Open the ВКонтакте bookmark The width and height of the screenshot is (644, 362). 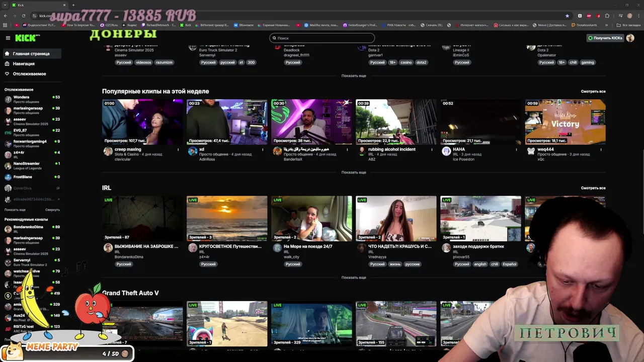(x=244, y=25)
